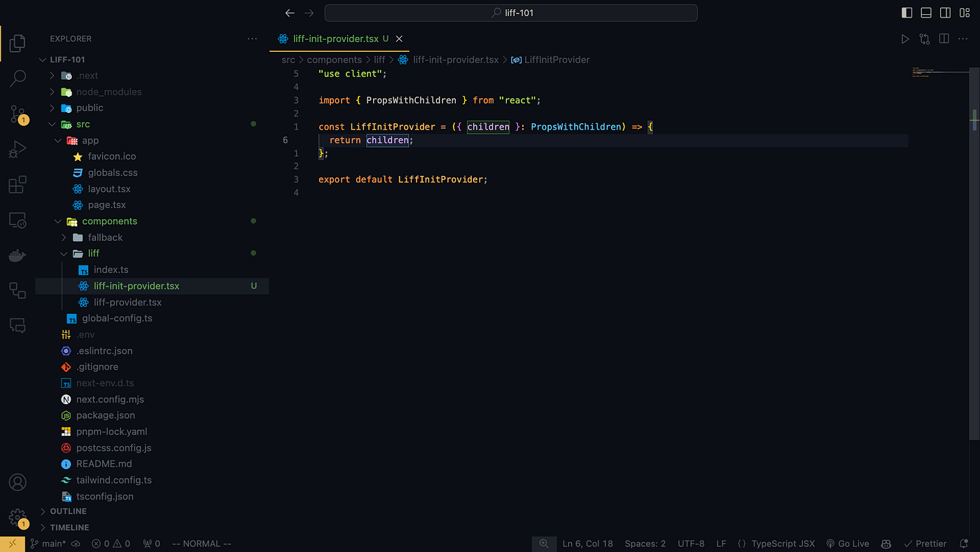Screen dimensions: 980x552
Task: Open the Run and Debug view
Action: (17, 149)
